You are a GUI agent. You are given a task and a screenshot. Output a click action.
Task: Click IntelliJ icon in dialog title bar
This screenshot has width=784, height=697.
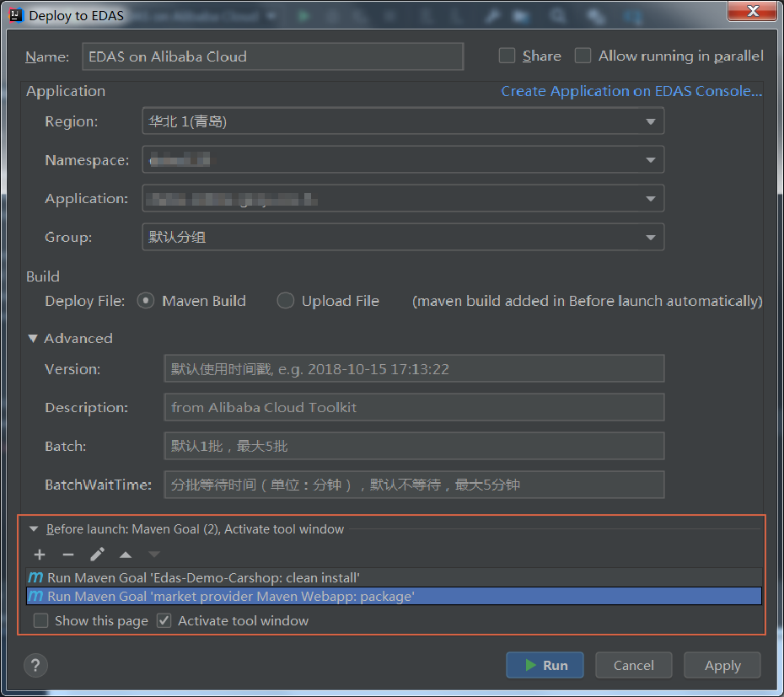pos(16,15)
